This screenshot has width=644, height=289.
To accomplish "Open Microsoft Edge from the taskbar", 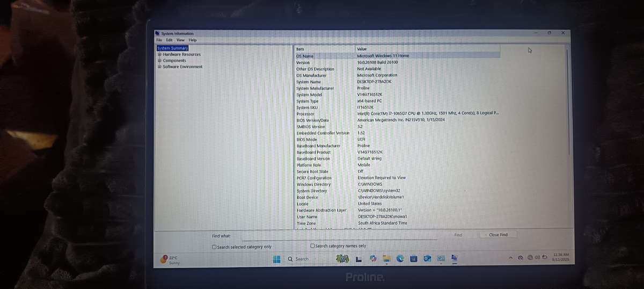I will [x=400, y=259].
